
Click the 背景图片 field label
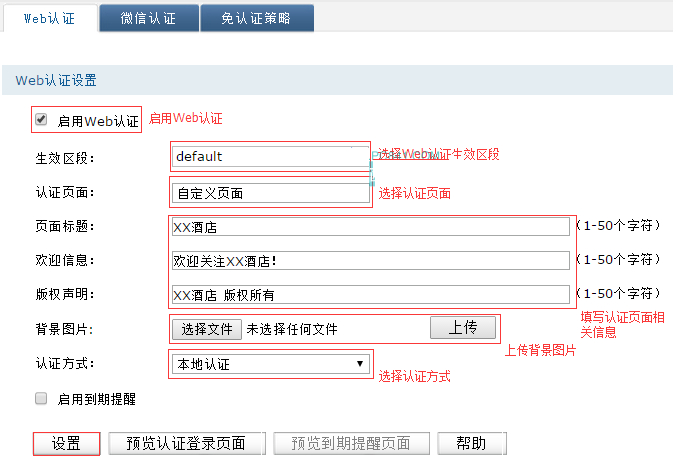pos(64,329)
